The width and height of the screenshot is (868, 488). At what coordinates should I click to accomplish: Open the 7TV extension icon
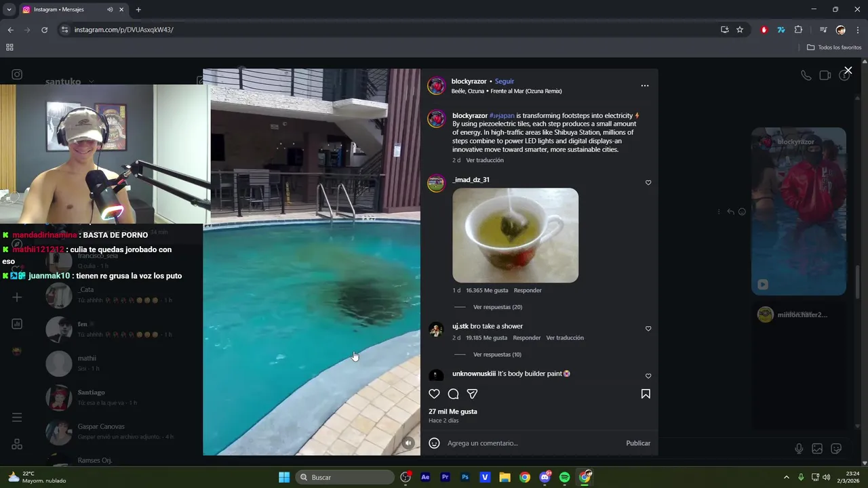click(x=781, y=30)
